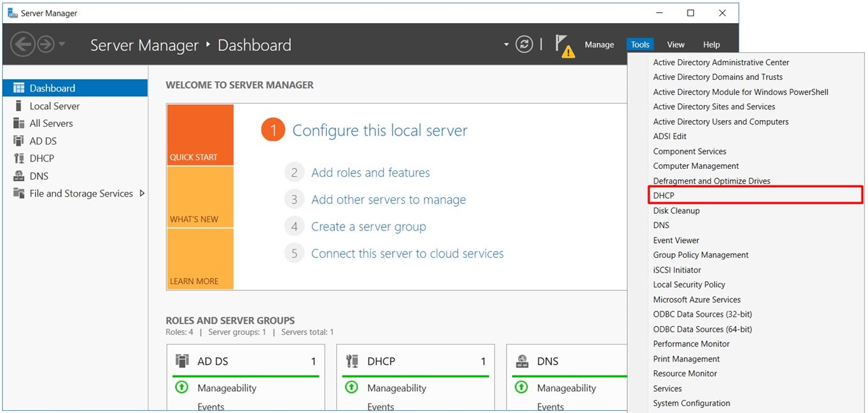Click Create a server group link
This screenshot has height=413, width=868.
pyautogui.click(x=368, y=227)
